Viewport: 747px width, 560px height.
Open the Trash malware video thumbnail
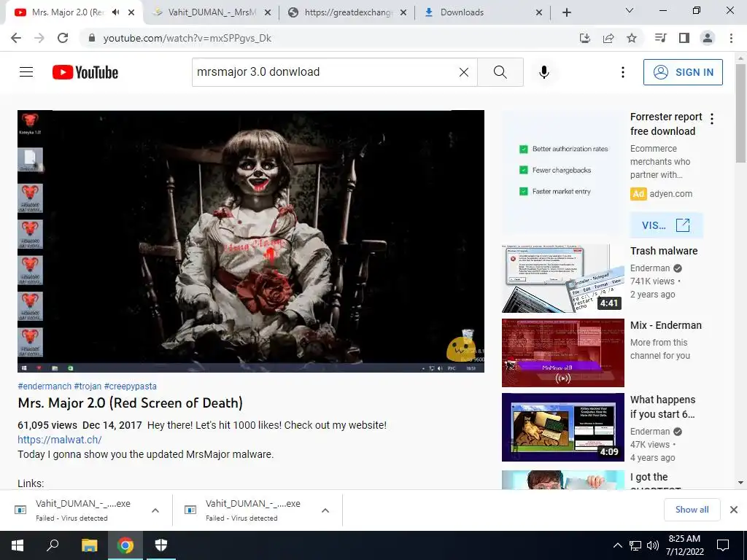pos(562,279)
